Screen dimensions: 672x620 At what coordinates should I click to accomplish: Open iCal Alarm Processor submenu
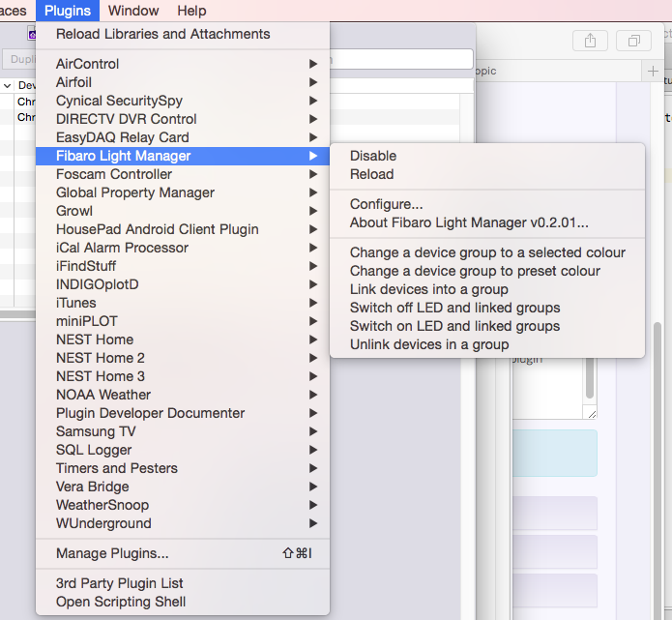(183, 248)
